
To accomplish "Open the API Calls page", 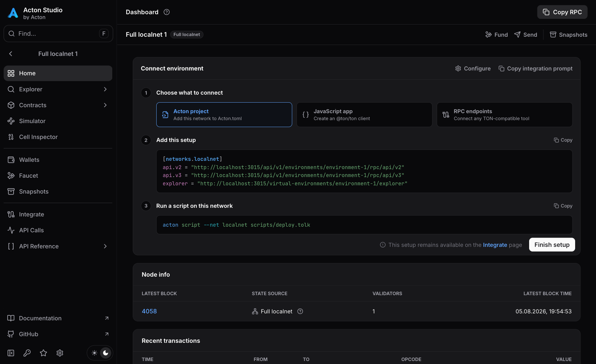I will [x=58, y=230].
